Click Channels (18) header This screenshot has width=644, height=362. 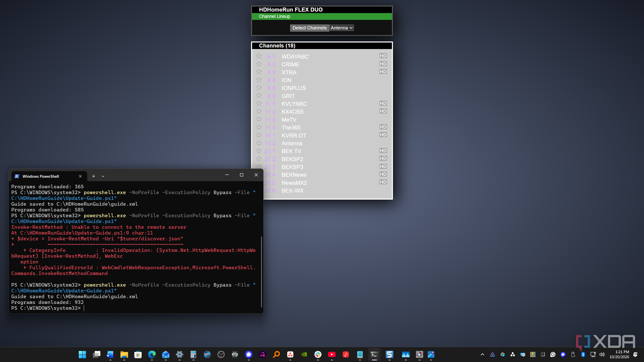coord(277,46)
